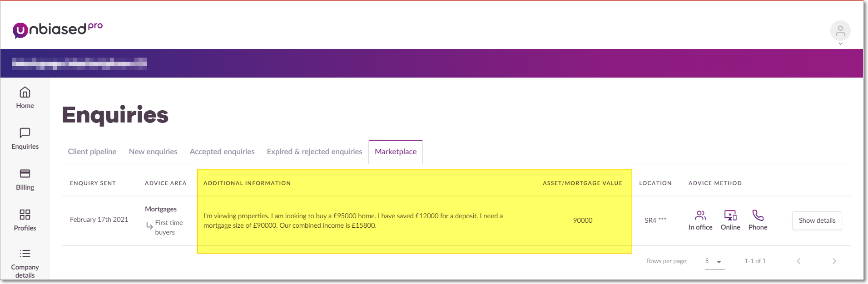The height and width of the screenshot is (284, 868).
Task: Switch to the Client pipeline tab
Action: click(92, 152)
